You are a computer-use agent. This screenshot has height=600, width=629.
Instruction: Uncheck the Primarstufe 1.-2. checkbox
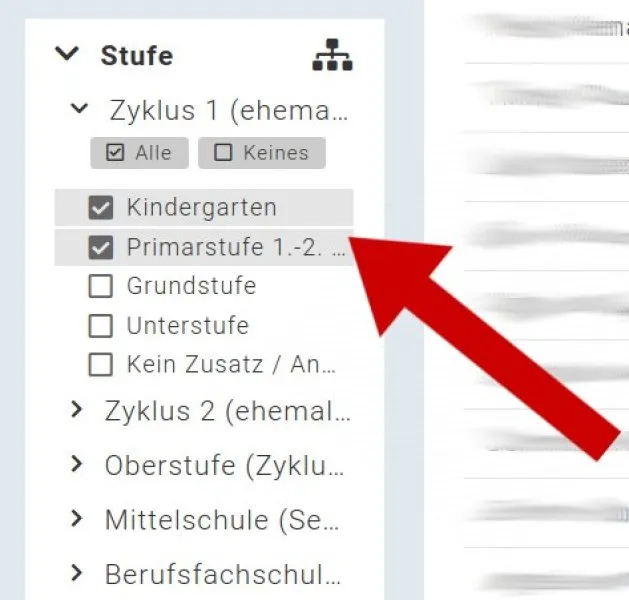coord(100,248)
